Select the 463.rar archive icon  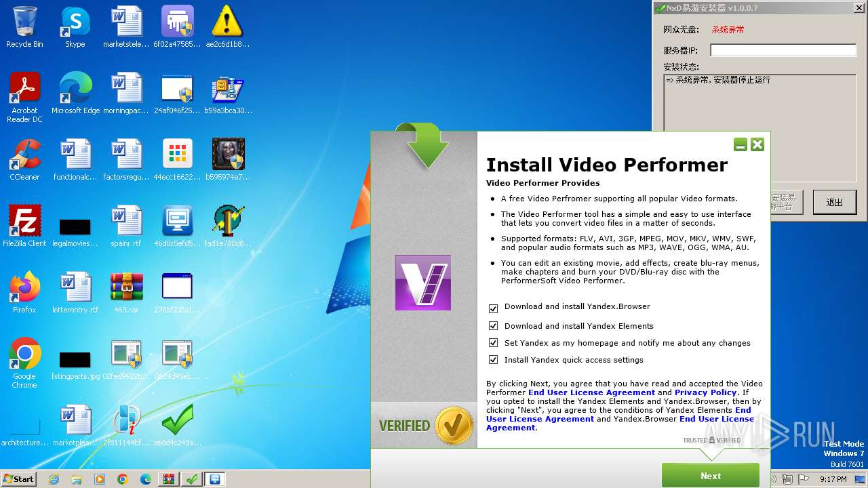point(126,293)
